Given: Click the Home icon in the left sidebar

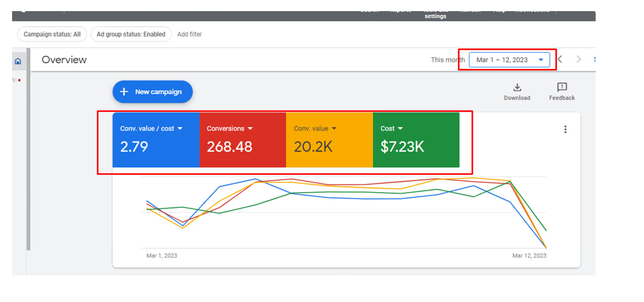Looking at the screenshot, I should (x=18, y=61).
